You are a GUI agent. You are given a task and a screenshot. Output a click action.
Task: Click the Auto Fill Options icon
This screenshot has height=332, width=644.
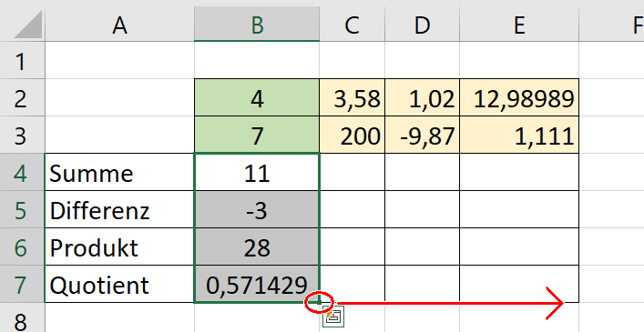coord(333,317)
